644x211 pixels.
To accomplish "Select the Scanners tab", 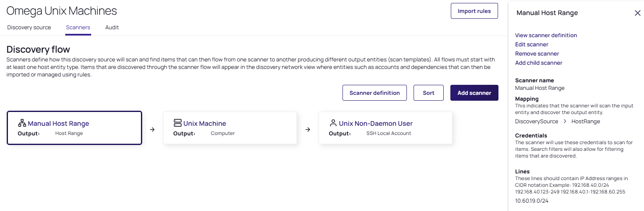I will click(78, 27).
